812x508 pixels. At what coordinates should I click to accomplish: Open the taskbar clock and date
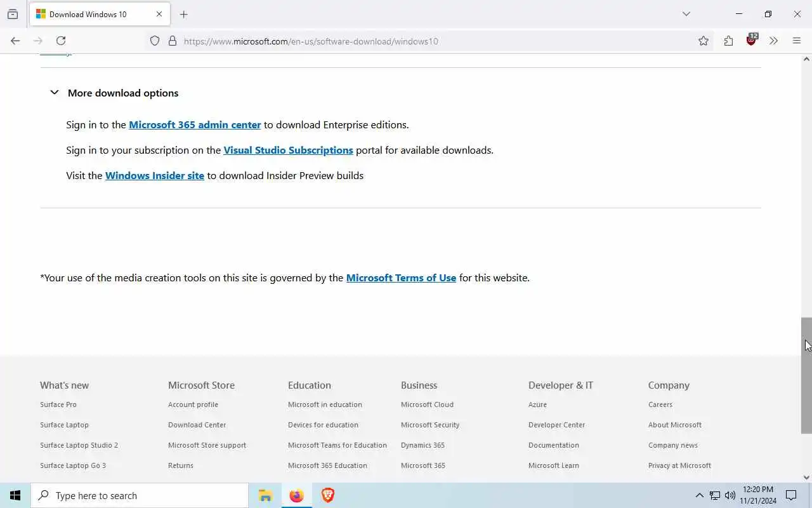pos(758,495)
